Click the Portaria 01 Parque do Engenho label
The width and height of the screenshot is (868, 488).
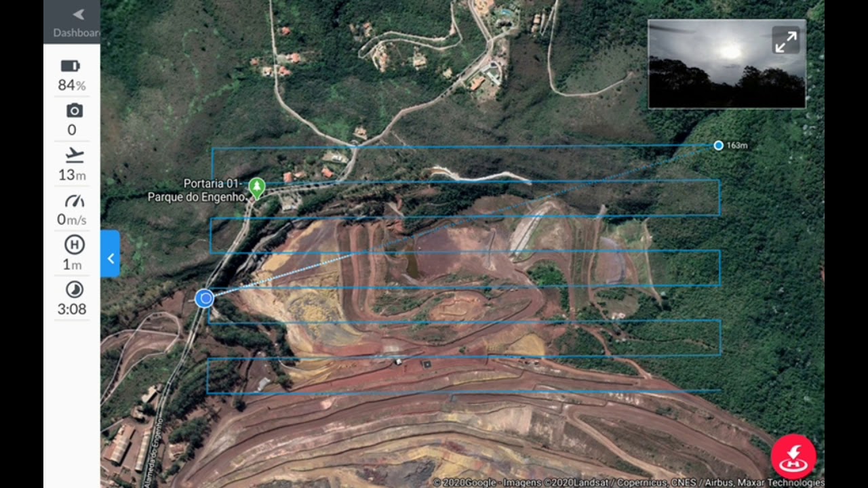click(197, 190)
